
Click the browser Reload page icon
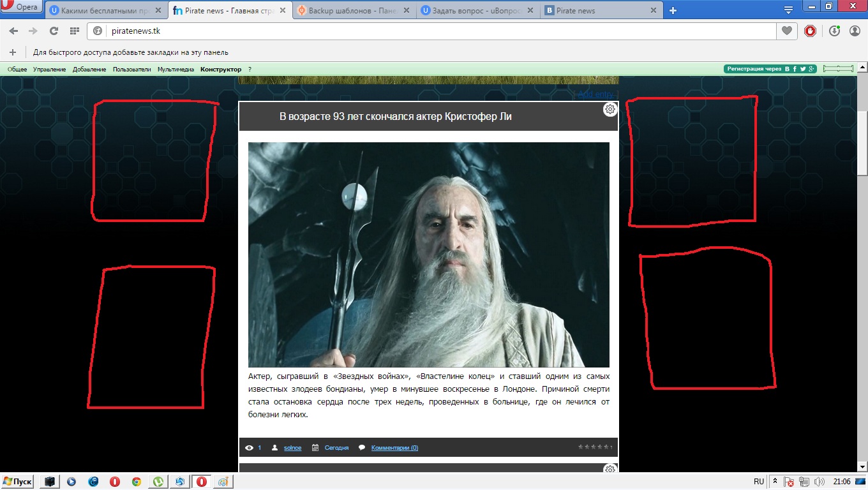point(54,31)
